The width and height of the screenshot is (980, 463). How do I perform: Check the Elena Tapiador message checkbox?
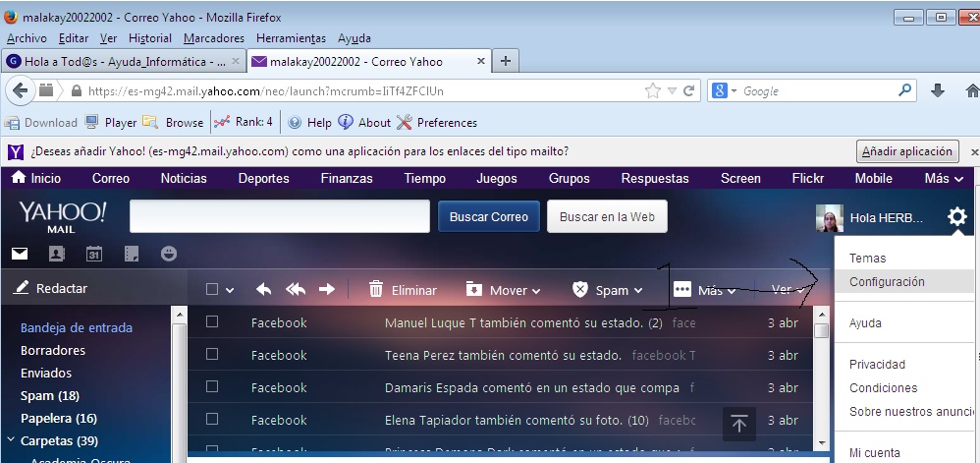tap(212, 419)
